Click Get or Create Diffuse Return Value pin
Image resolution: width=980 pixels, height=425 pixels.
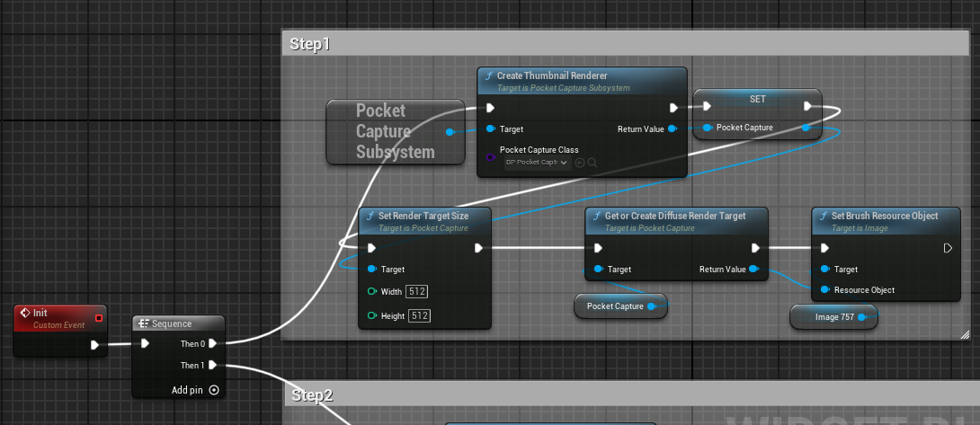tap(753, 269)
